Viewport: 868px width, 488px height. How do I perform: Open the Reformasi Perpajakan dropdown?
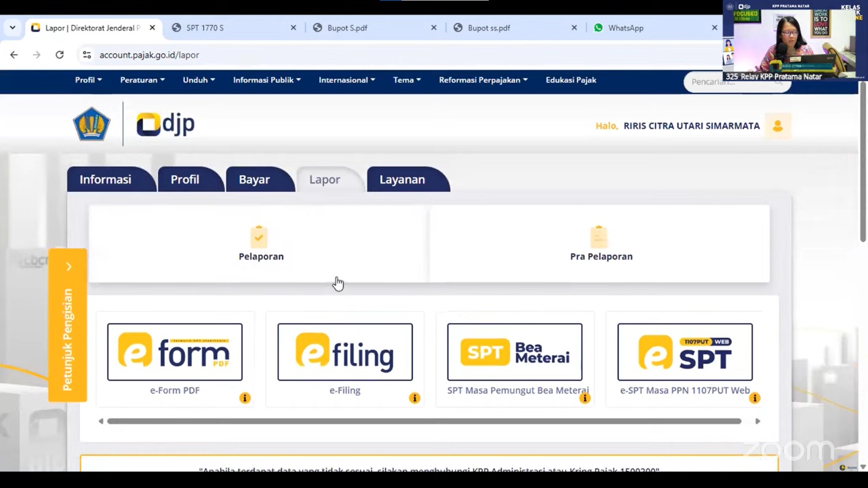483,80
